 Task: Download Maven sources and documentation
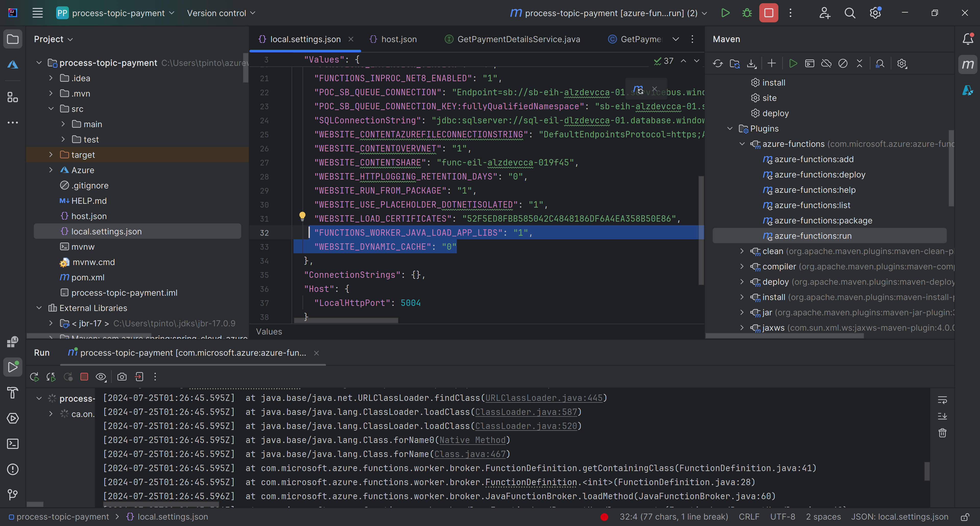(751, 64)
